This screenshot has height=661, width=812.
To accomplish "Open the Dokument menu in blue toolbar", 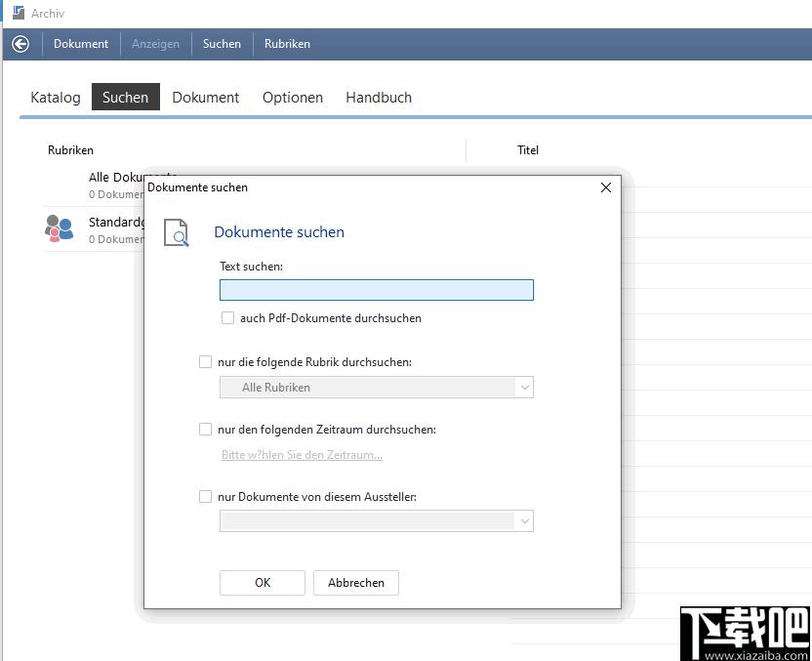I will [x=81, y=44].
